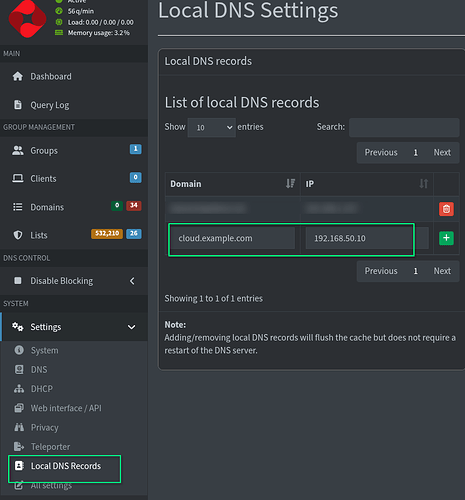Open Groups menu item
This screenshot has width=465, height=500.
(x=74, y=150)
